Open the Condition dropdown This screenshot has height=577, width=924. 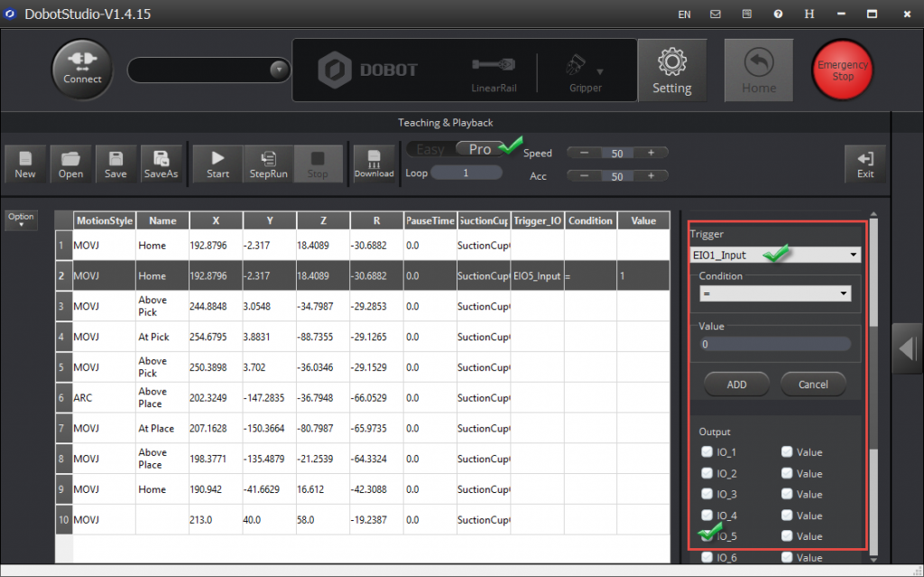pyautogui.click(x=775, y=293)
